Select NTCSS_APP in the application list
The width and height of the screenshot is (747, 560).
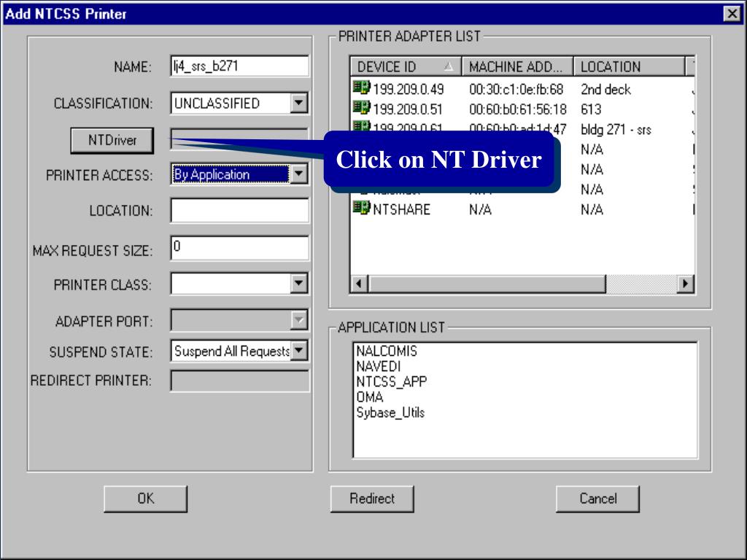392,381
